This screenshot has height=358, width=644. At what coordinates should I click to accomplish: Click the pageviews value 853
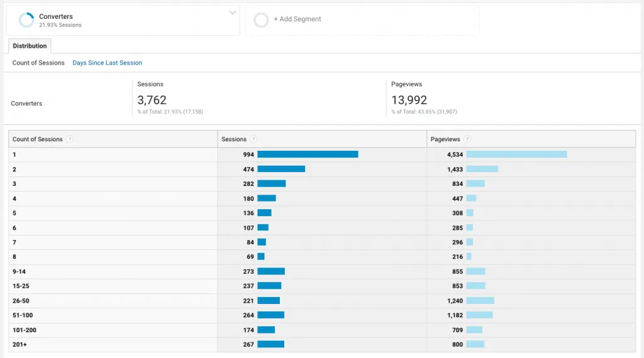(x=458, y=286)
